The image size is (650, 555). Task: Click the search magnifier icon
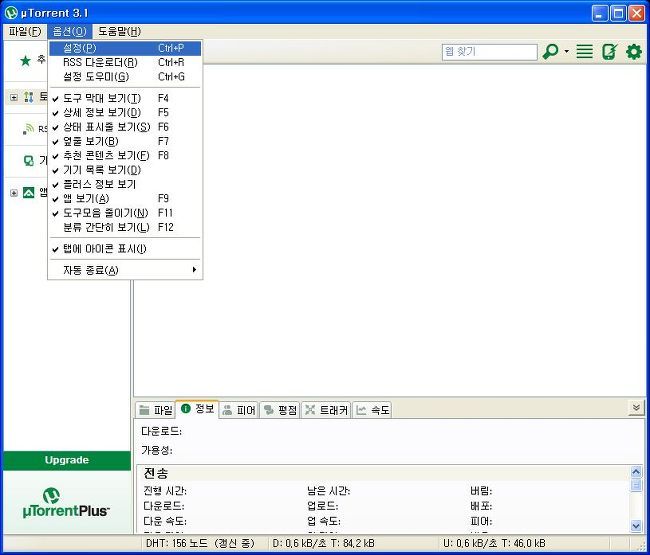pos(550,52)
